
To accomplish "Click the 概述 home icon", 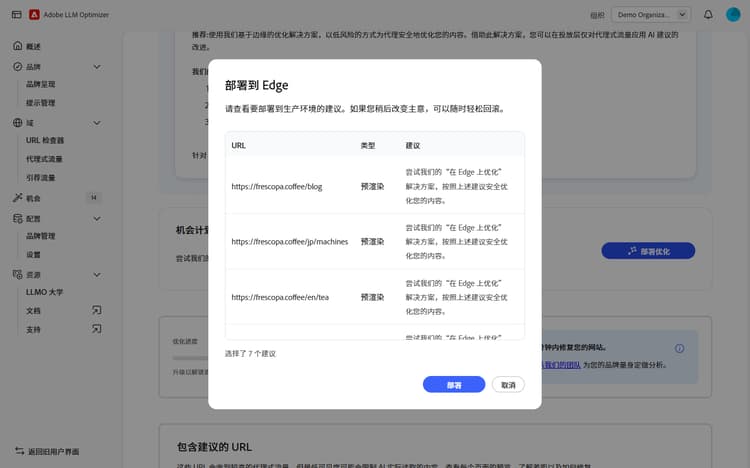I will (x=18, y=45).
